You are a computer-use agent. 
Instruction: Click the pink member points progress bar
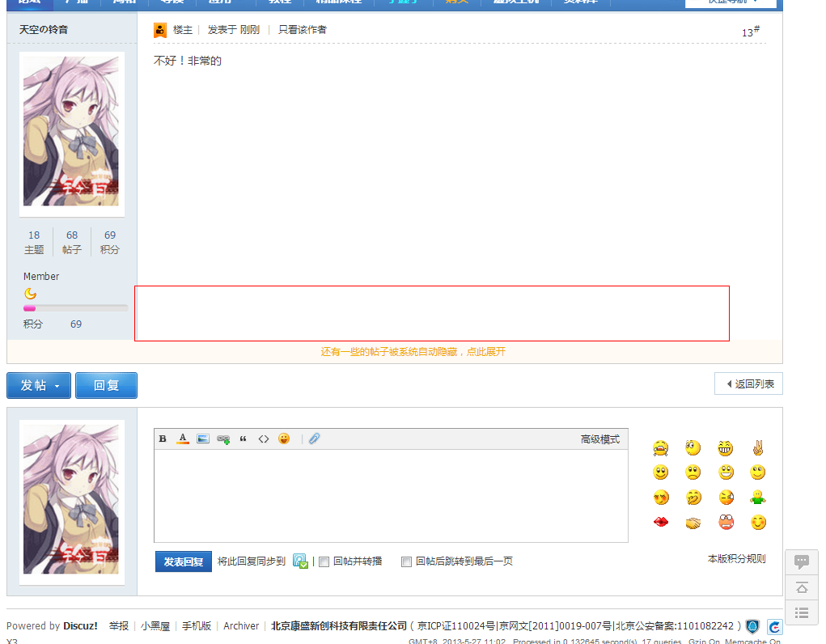[x=75, y=308]
